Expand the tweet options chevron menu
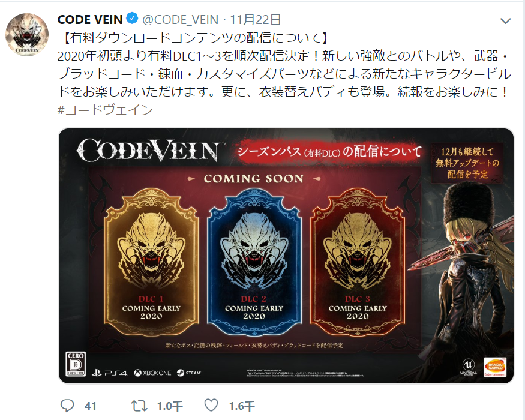Image resolution: width=525 pixels, height=420 pixels. pos(505,21)
